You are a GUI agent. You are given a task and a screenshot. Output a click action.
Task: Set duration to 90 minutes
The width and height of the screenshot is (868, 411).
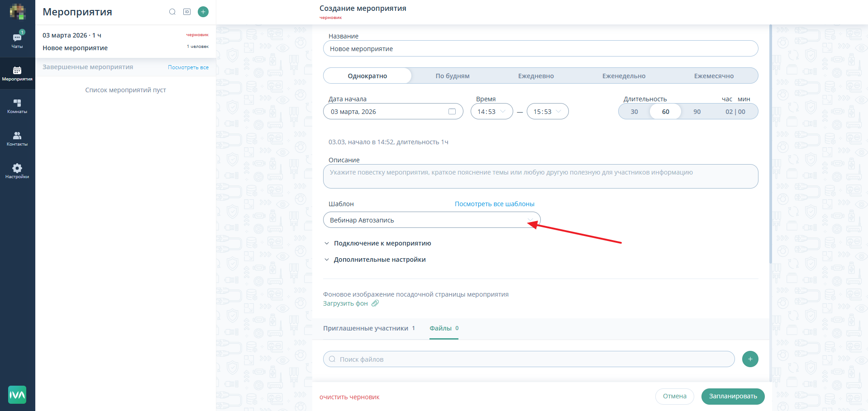(697, 112)
